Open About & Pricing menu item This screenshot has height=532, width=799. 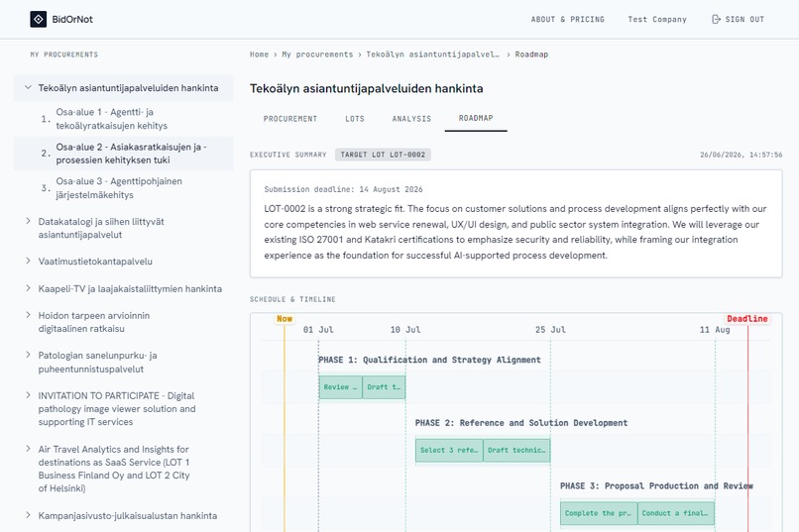pos(568,20)
